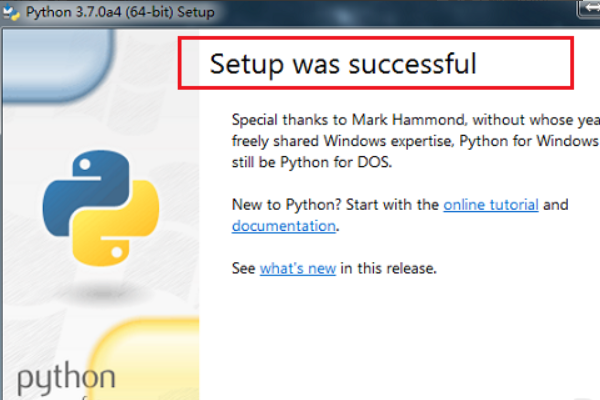Open the what's new link
The width and height of the screenshot is (600, 400).
click(297, 268)
